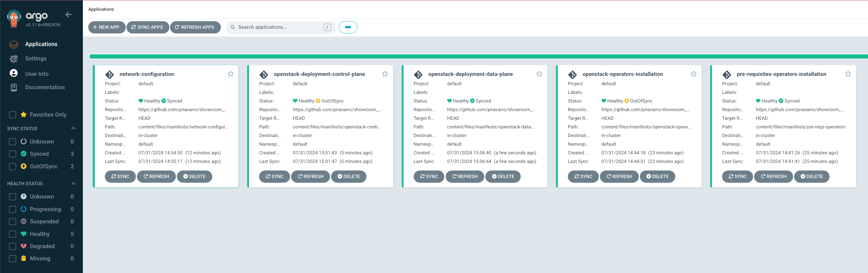Collapse the sidebar with the back arrow
Image resolution: width=868 pixels, height=273 pixels.
[x=69, y=15]
